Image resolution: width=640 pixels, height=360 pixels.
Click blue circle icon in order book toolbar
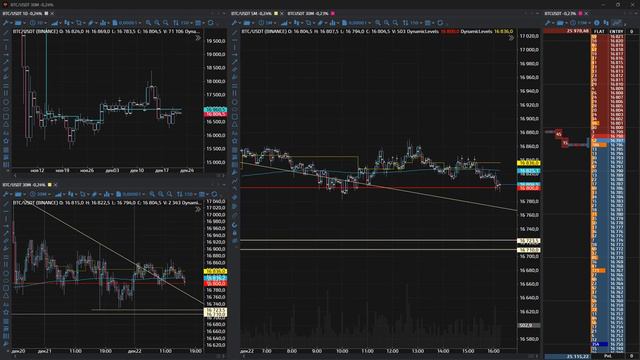pyautogui.click(x=597, y=23)
